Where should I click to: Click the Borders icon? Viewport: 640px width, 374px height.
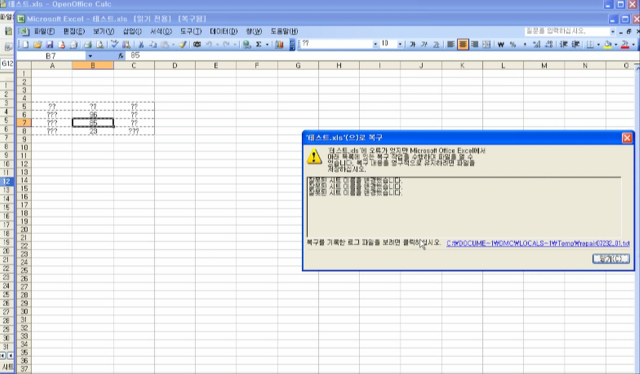point(590,44)
